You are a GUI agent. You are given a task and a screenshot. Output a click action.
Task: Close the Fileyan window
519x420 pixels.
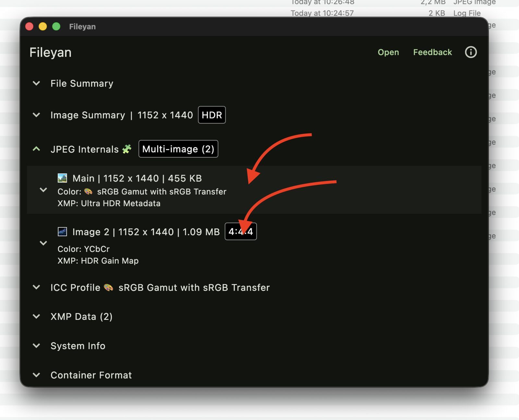tap(30, 26)
